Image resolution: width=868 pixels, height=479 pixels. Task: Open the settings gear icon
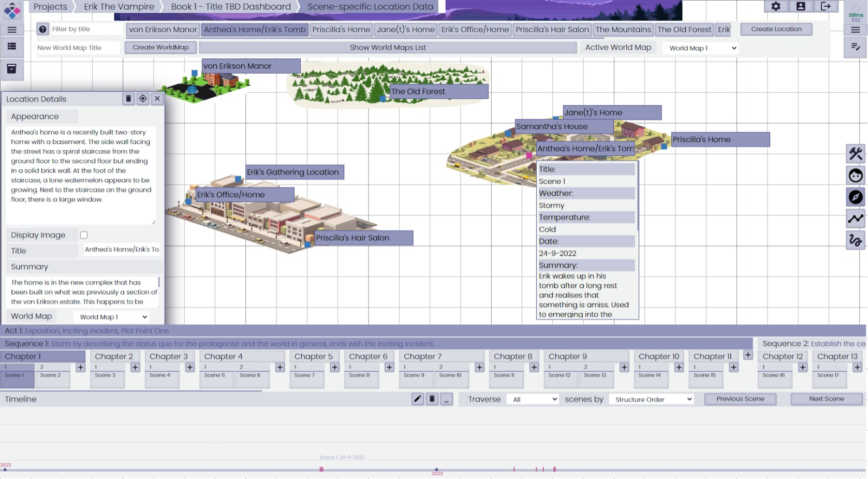click(x=775, y=7)
